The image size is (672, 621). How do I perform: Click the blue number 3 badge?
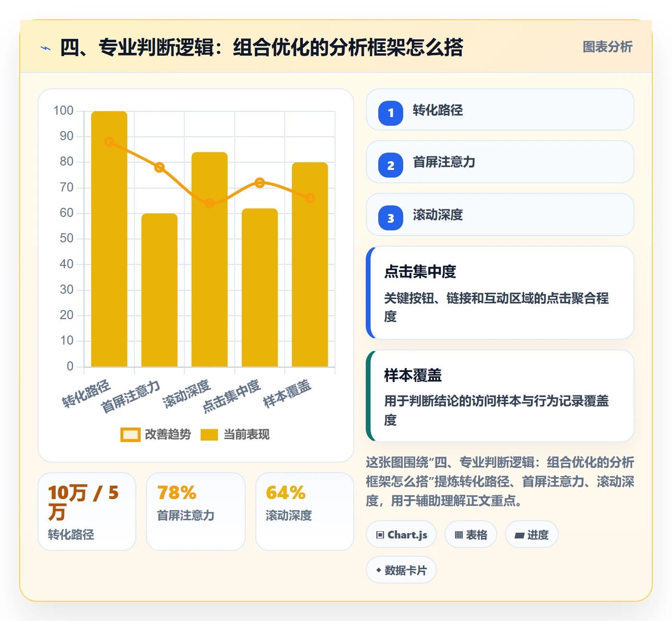tap(391, 218)
